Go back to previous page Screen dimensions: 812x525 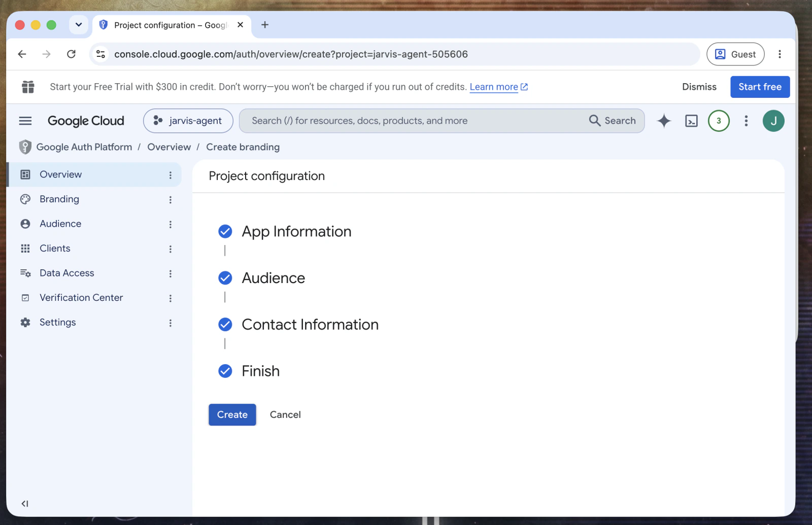(22, 54)
